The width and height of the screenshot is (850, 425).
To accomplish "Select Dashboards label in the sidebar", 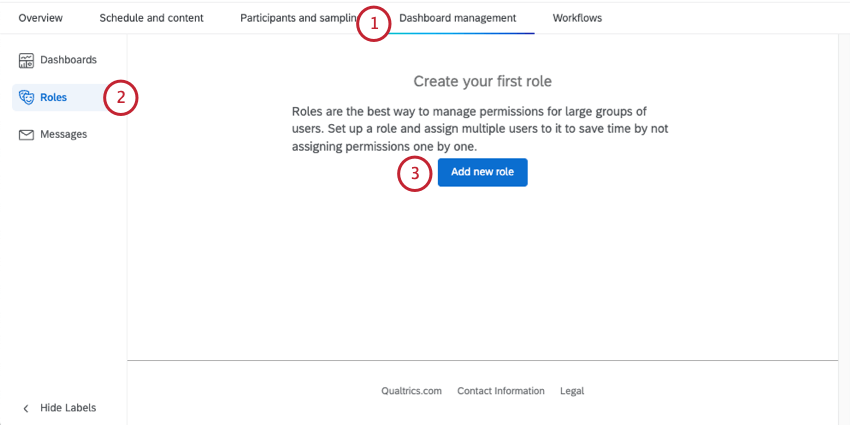I will click(x=68, y=60).
